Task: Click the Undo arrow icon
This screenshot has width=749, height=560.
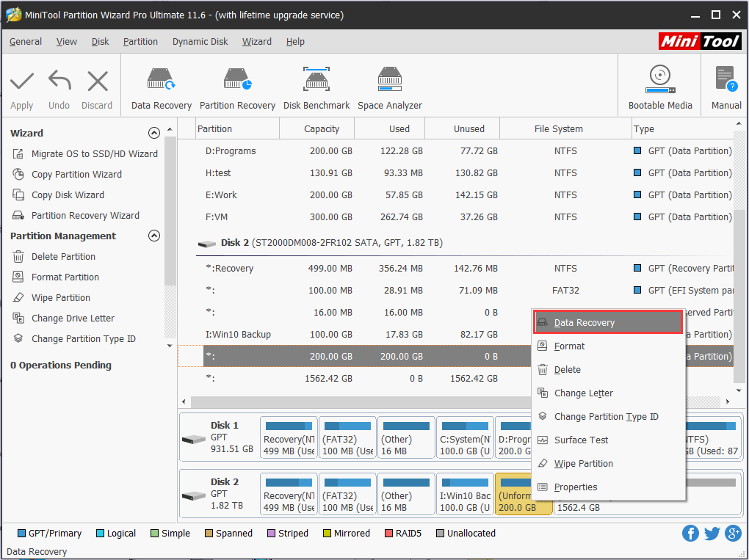Action: [59, 80]
